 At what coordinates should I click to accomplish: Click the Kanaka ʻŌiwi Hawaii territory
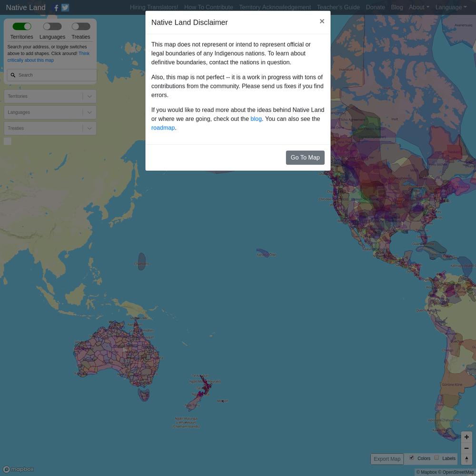point(264,253)
